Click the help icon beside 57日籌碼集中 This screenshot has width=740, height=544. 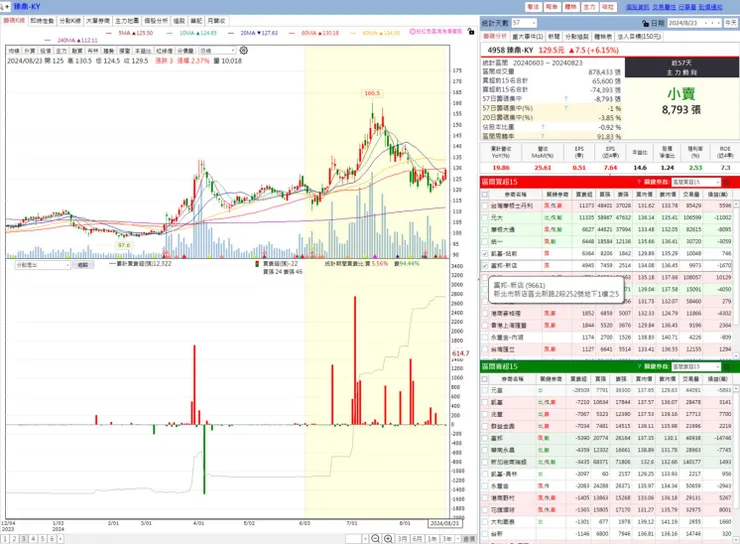pyautogui.click(x=566, y=99)
